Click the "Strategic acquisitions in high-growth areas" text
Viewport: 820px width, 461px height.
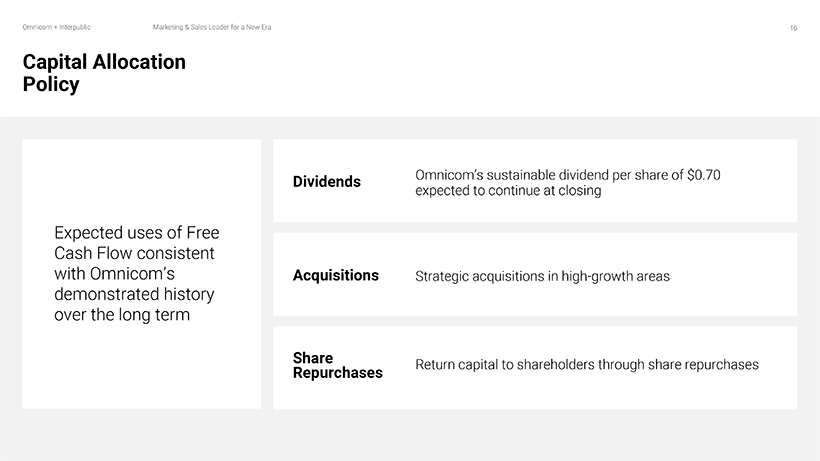[542, 276]
